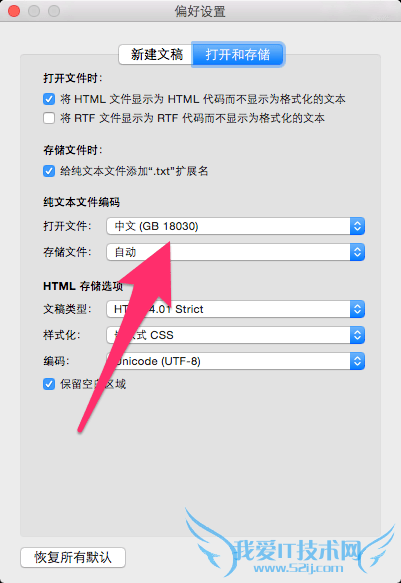Open the 存储文件 encoding dropdown set to 自动
The height and width of the screenshot is (583, 401).
pyautogui.click(x=236, y=252)
